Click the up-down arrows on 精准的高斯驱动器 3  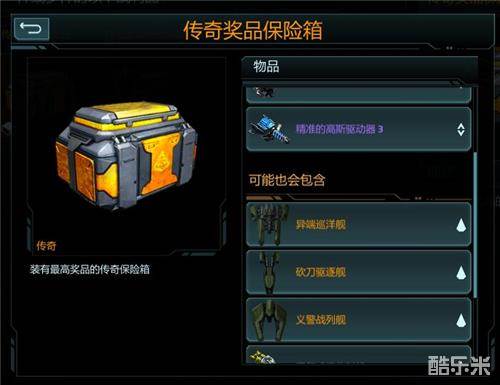(461, 129)
